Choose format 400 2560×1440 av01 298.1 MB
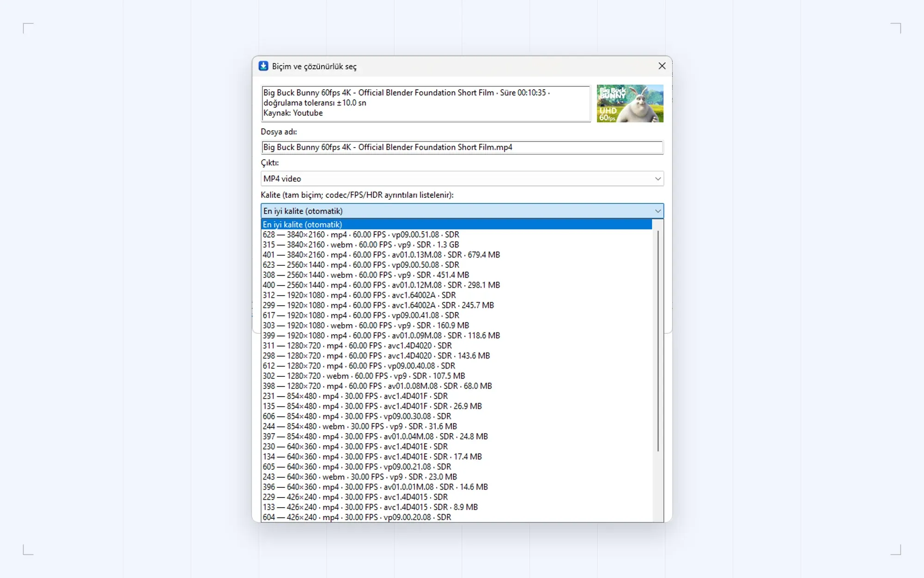This screenshot has height=578, width=924. pos(456,285)
